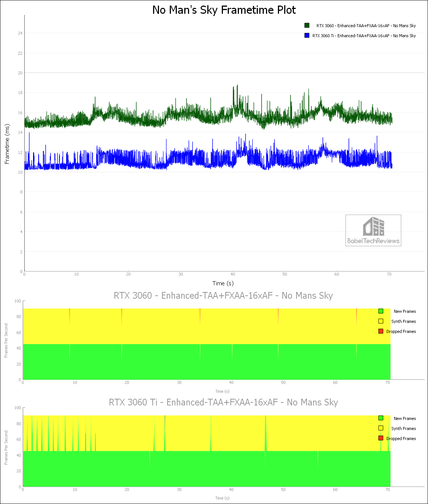Screen dimensions: 428x504
Task: Click the 'RTX 3060 - Enhanced-TAA+FXAA-16xAF' non-Ti chart heading
Action: 223,296
